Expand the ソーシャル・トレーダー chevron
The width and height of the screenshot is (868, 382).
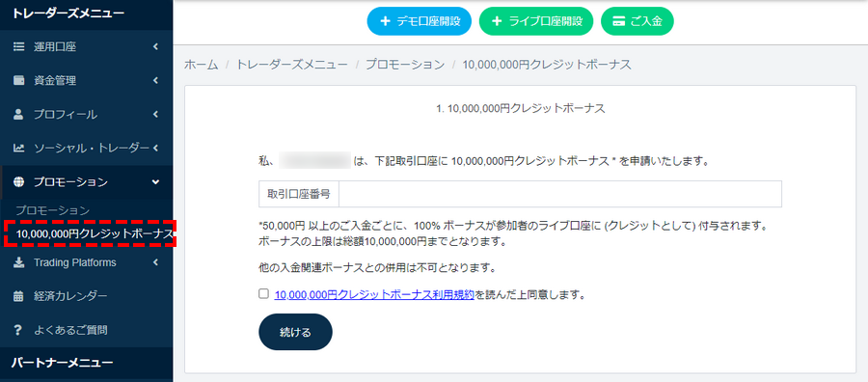(x=156, y=148)
